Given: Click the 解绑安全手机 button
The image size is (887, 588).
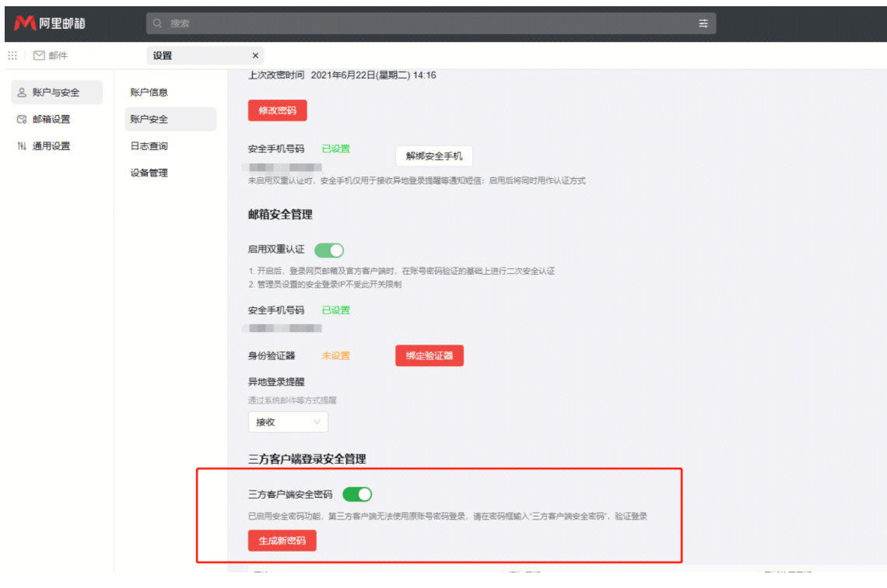Looking at the screenshot, I should (x=434, y=156).
